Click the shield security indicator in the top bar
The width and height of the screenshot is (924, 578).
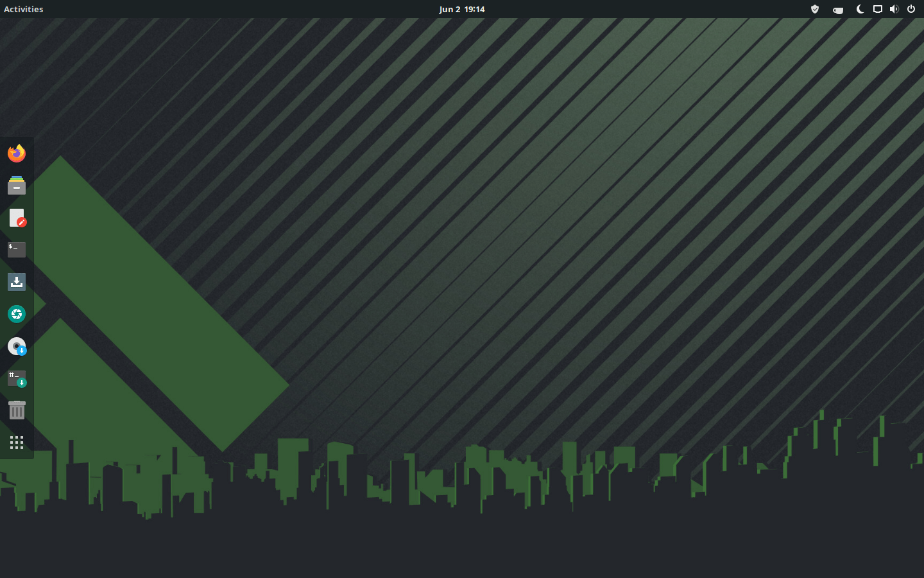click(x=815, y=9)
